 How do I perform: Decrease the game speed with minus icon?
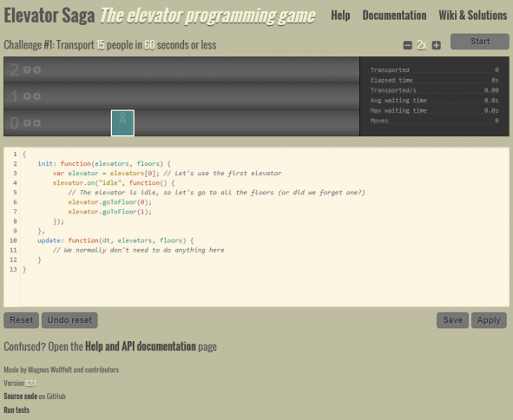[408, 45]
